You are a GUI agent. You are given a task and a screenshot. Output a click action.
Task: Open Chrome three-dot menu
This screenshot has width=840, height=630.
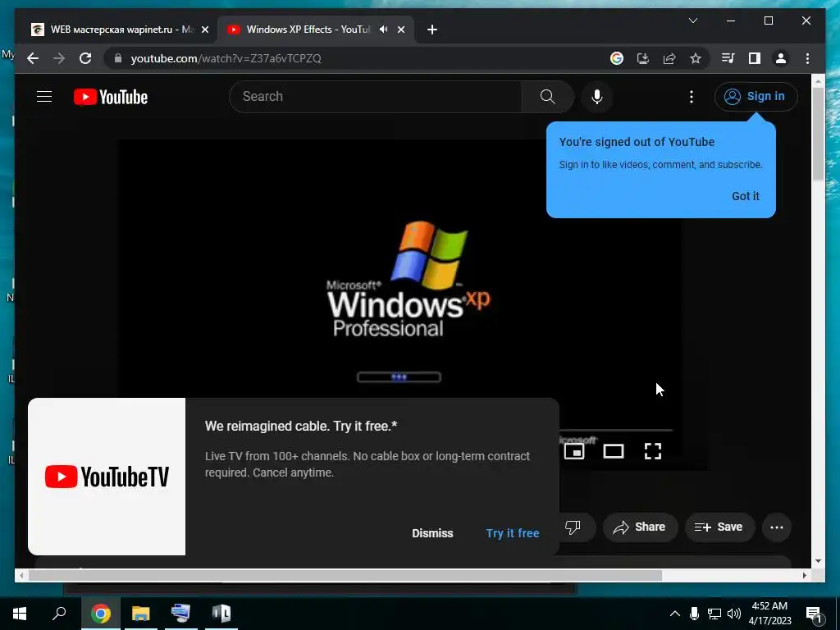pyautogui.click(x=807, y=58)
